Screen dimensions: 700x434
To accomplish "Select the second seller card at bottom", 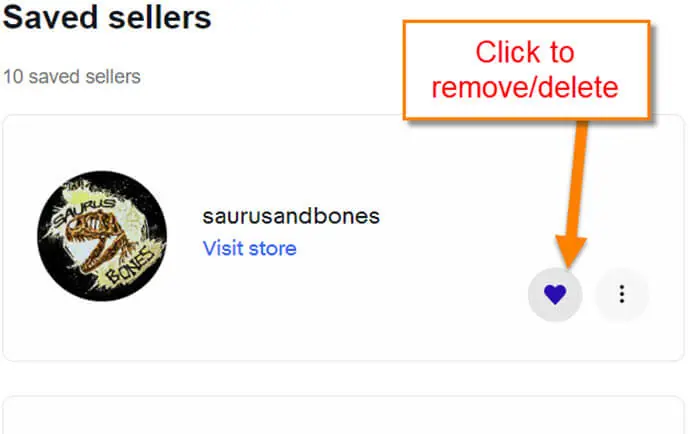I will [x=343, y=415].
